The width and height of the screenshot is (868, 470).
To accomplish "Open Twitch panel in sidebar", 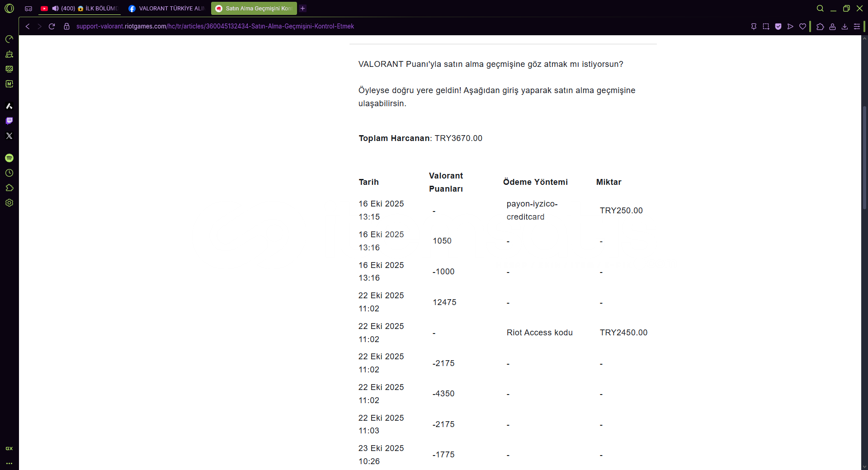I will point(9,121).
